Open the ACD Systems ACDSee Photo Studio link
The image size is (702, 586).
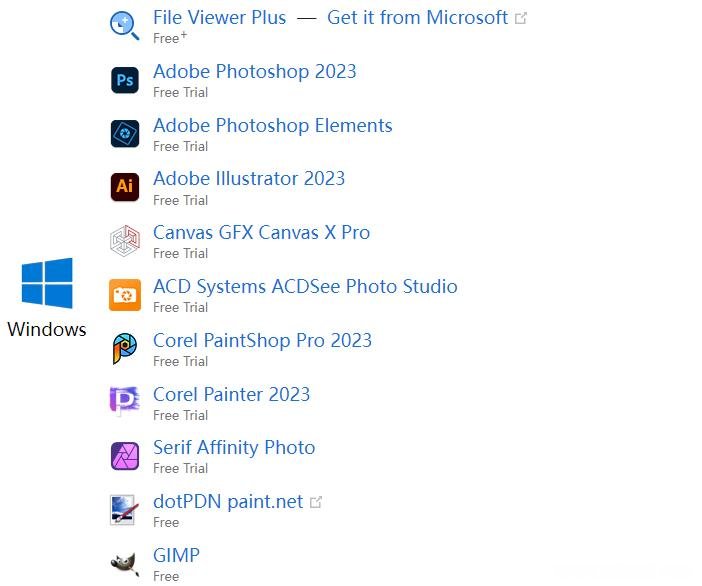(x=305, y=287)
